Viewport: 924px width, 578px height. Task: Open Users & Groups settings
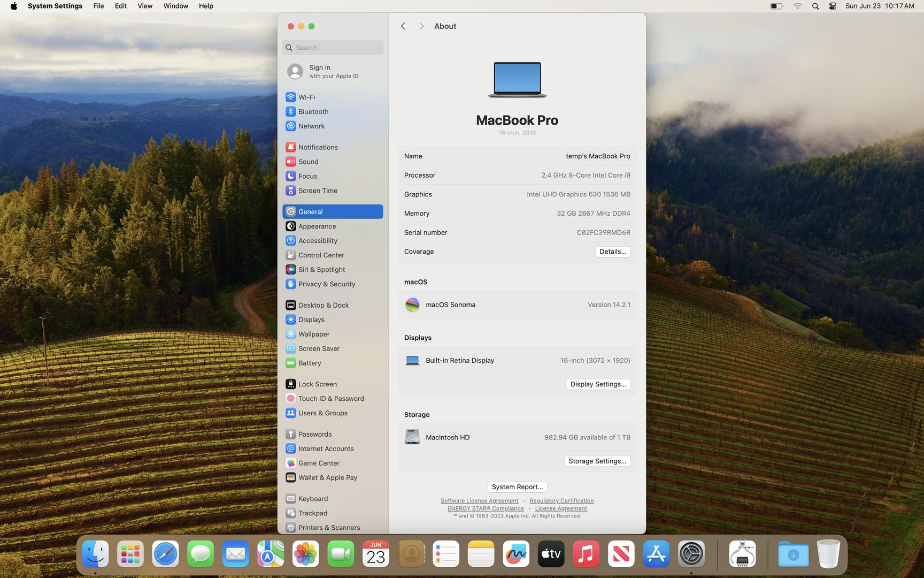[333, 413]
